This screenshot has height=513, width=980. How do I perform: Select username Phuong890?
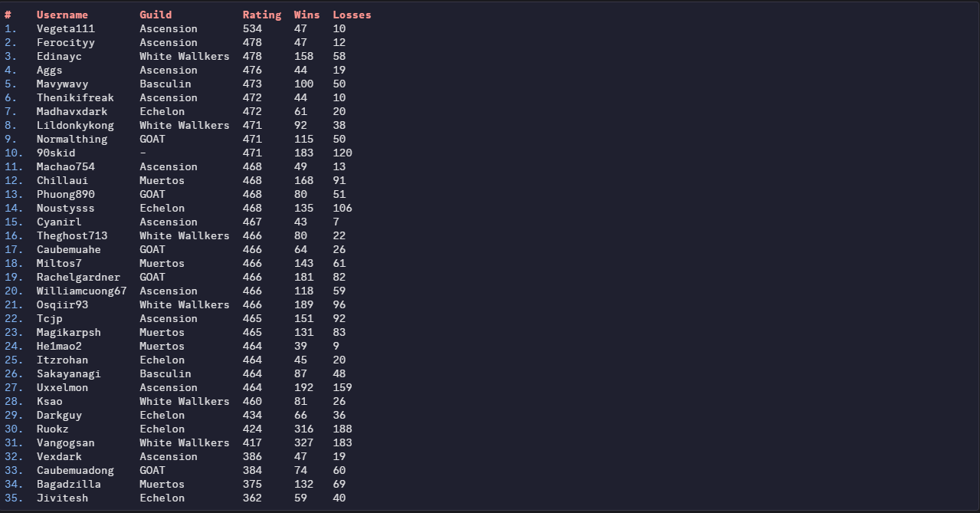click(66, 194)
